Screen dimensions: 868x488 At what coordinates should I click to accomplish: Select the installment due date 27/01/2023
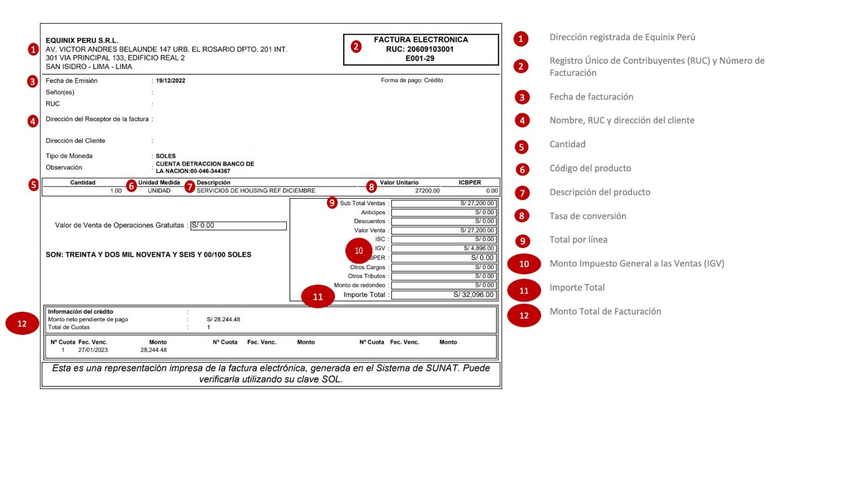[93, 350]
